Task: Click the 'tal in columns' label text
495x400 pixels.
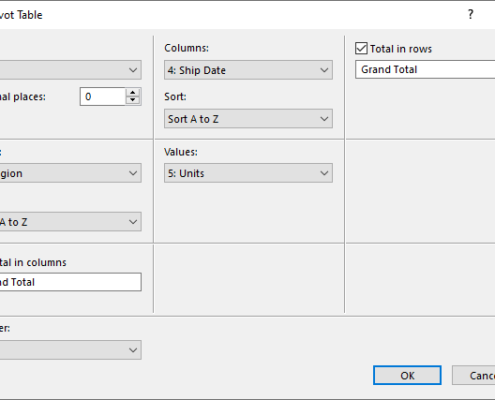Action: 33,262
